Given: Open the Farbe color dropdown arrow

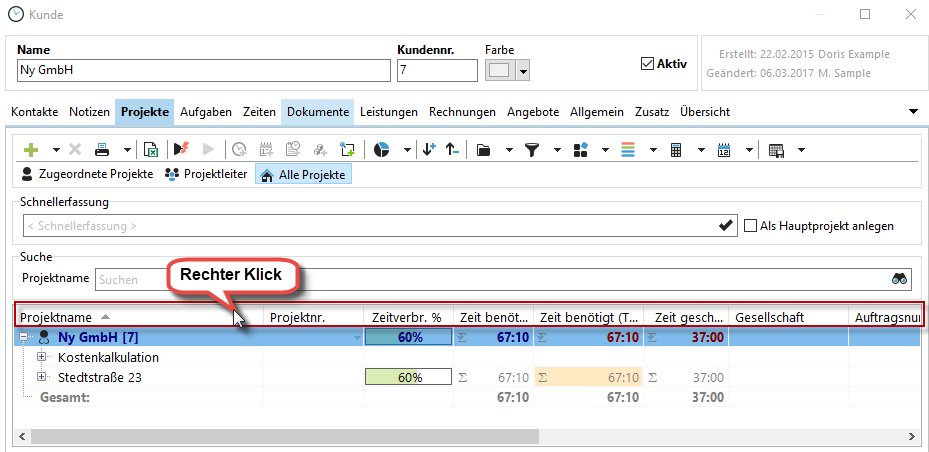Looking at the screenshot, I should [522, 71].
